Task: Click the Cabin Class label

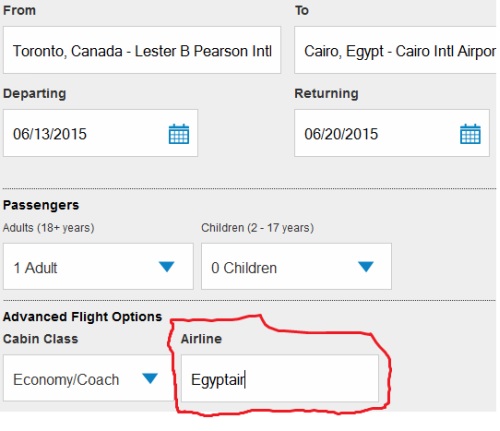Action: tap(41, 339)
